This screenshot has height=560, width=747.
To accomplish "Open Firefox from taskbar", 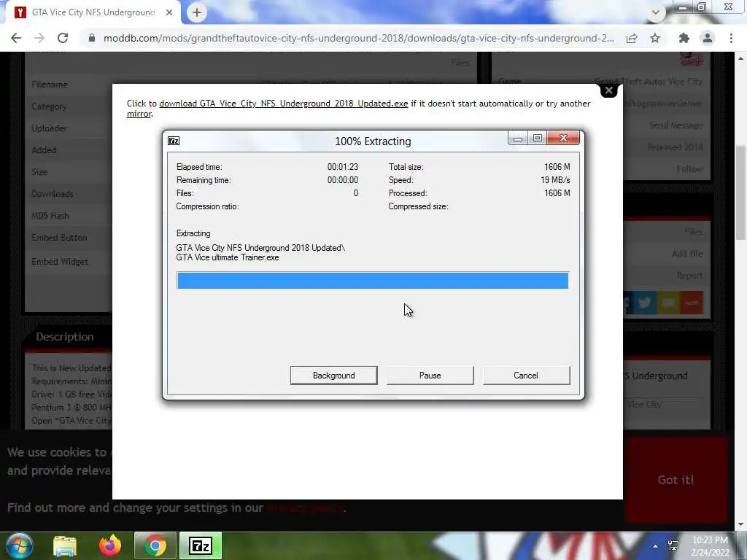I will (110, 545).
